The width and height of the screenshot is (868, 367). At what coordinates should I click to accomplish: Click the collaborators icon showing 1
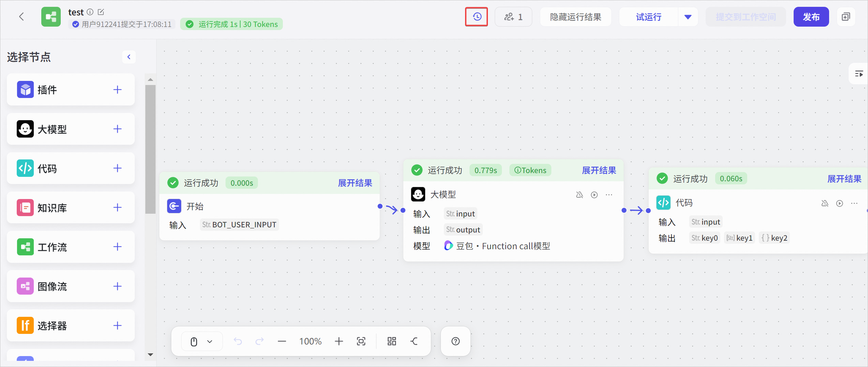click(513, 17)
